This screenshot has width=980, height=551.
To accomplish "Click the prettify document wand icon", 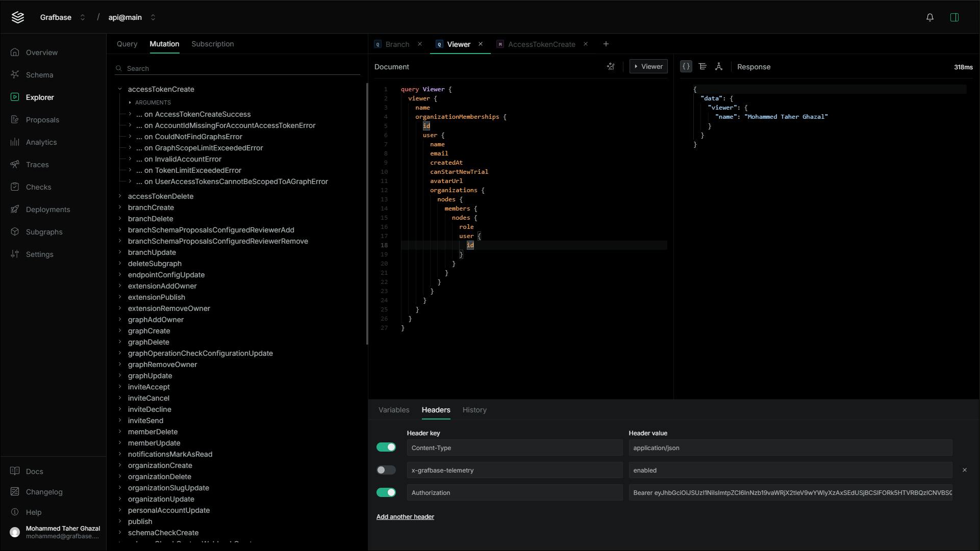I will (610, 67).
